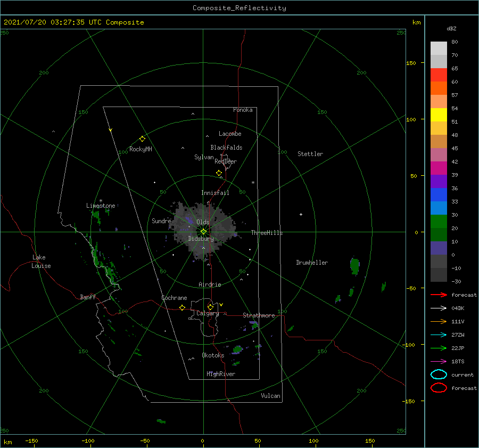Pick the purple 36-39 dBZ swatch
The image size is (479, 448).
pos(439,181)
